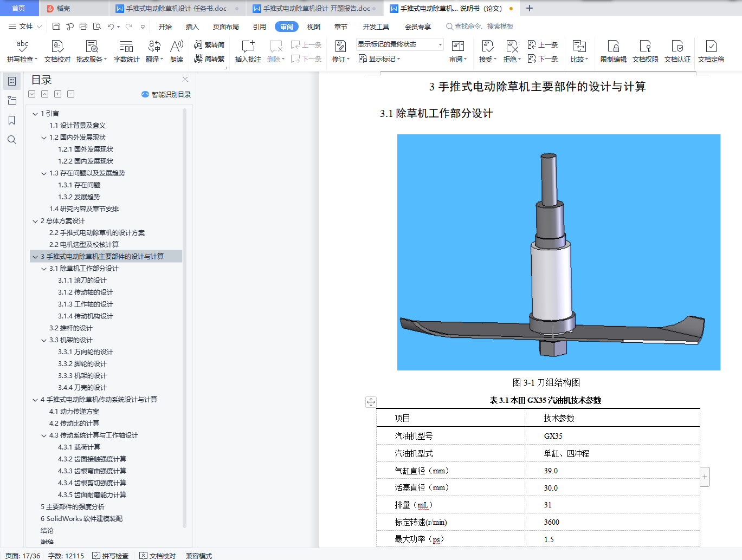Viewport: 742px width, 560px height.
Task: Open 文档权限 document permissions
Action: pos(646,51)
